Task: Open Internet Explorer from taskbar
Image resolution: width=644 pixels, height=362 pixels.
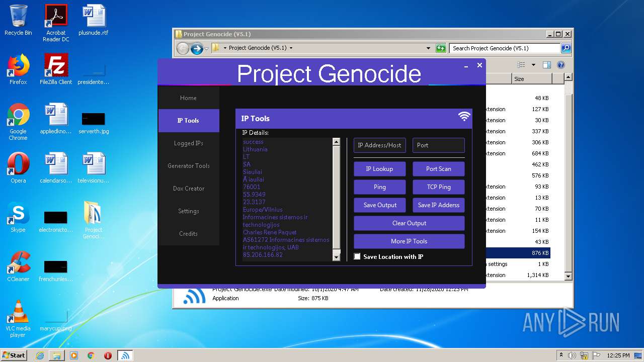Action: coord(40,355)
